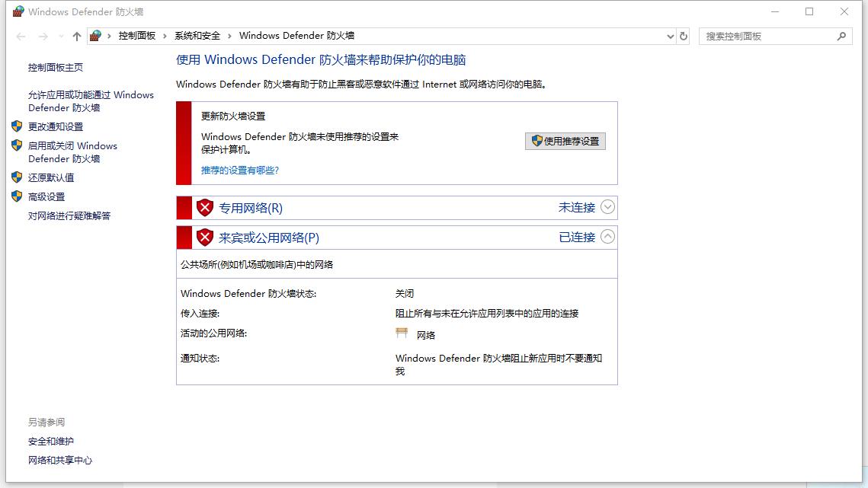The image size is (868, 488).
Task: Click the Forward navigation arrow
Action: click(x=43, y=37)
